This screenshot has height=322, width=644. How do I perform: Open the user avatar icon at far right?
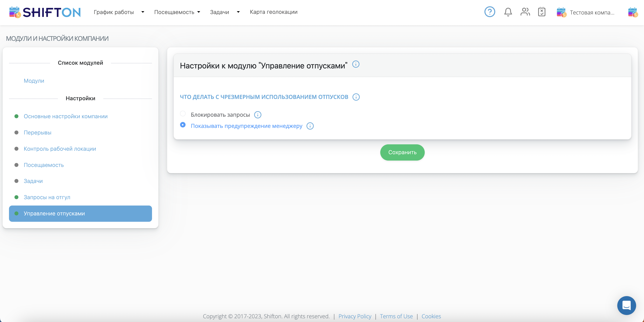[633, 12]
